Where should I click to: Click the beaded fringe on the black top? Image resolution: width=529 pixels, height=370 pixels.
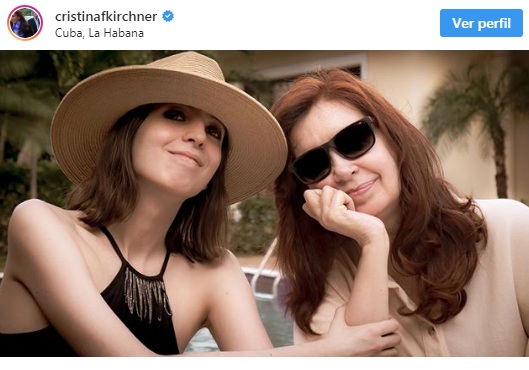147,293
